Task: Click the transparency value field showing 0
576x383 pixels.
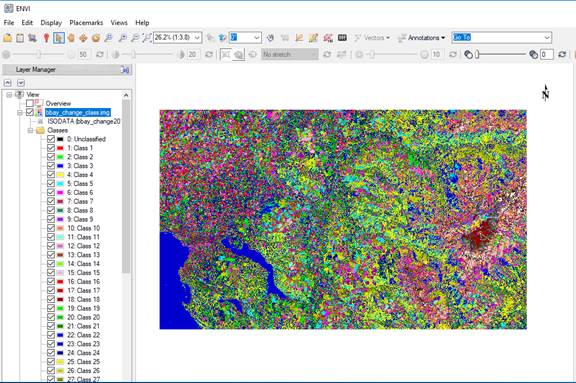Action: pos(547,54)
